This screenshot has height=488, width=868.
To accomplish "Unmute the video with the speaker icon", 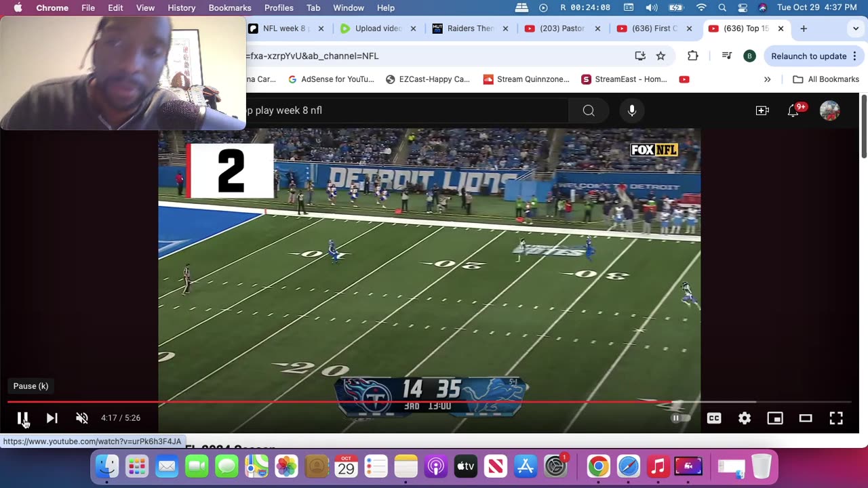I will (82, 418).
